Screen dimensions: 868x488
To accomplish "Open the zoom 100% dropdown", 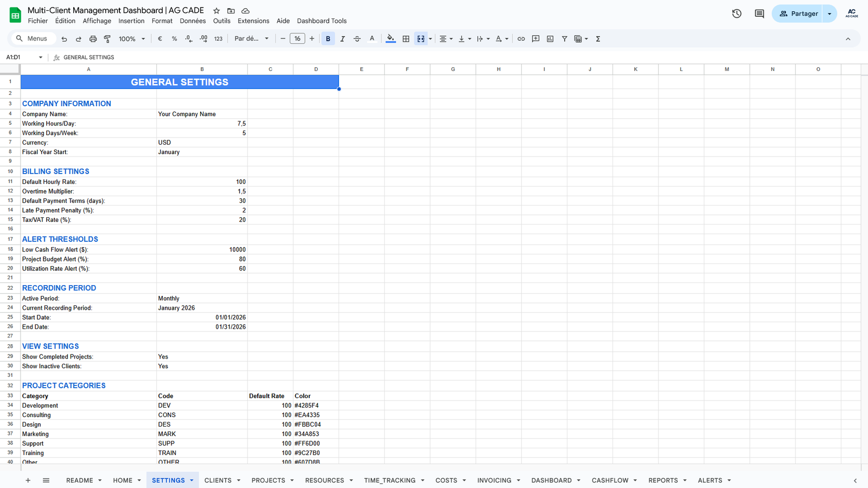I will click(132, 39).
